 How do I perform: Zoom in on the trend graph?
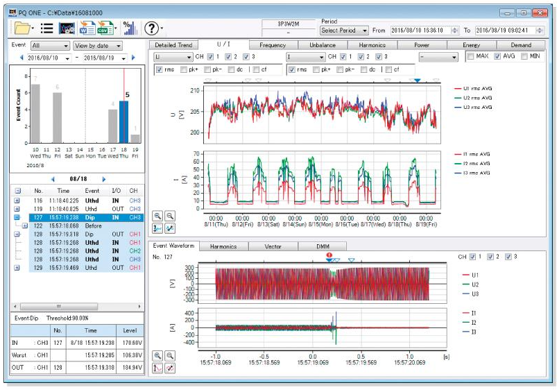pyautogui.click(x=157, y=216)
